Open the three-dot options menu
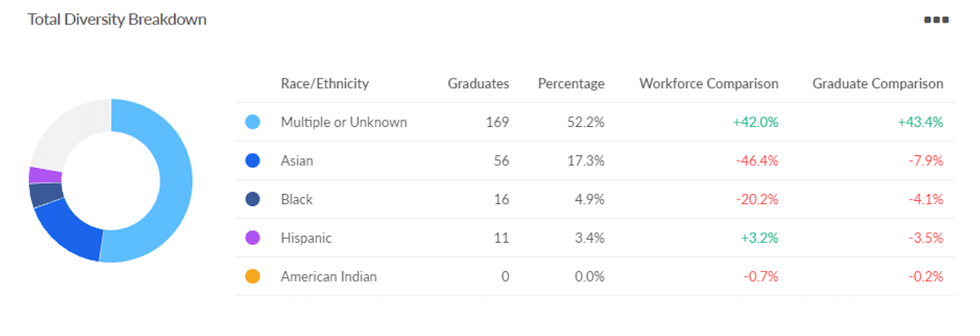This screenshot has width=980, height=336. 936,20
